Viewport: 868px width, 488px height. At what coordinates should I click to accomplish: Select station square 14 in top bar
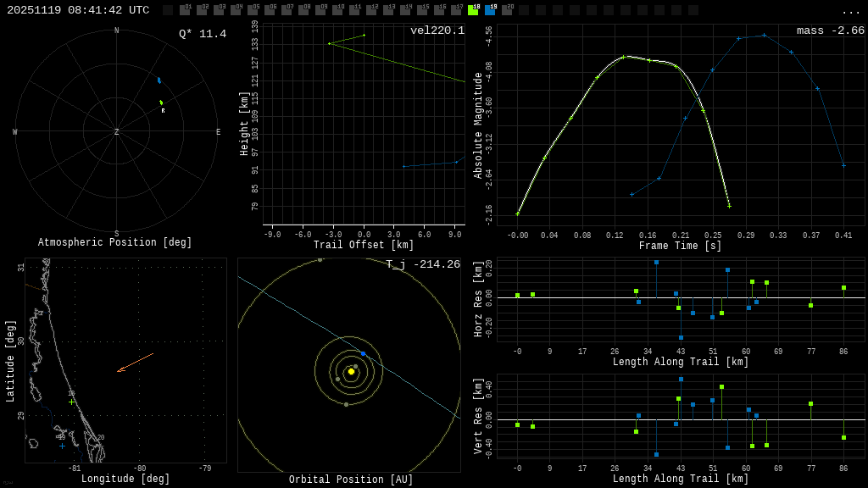pyautogui.click(x=405, y=10)
